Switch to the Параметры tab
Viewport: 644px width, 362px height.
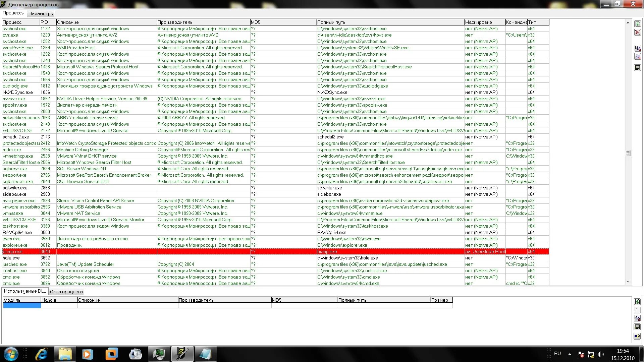[41, 13]
